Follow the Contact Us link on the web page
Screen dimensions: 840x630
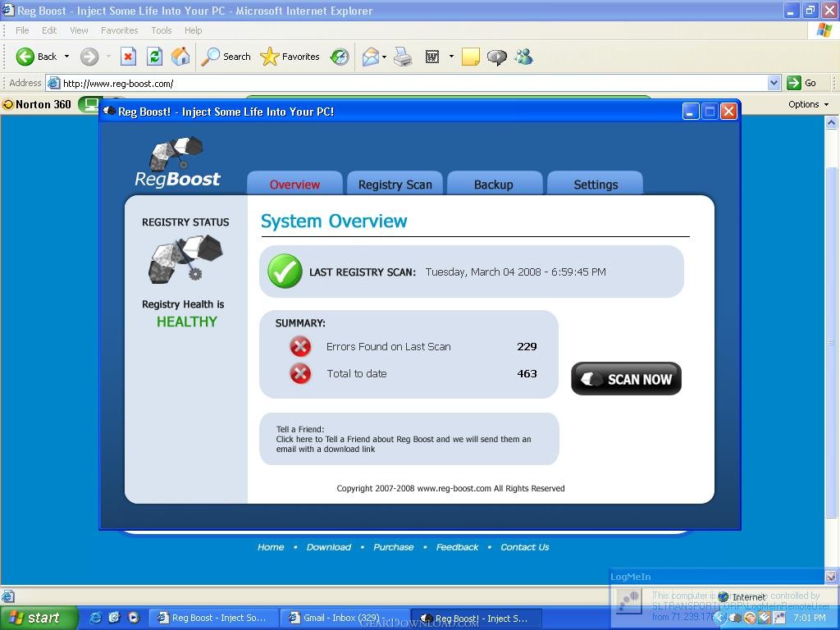[524, 547]
